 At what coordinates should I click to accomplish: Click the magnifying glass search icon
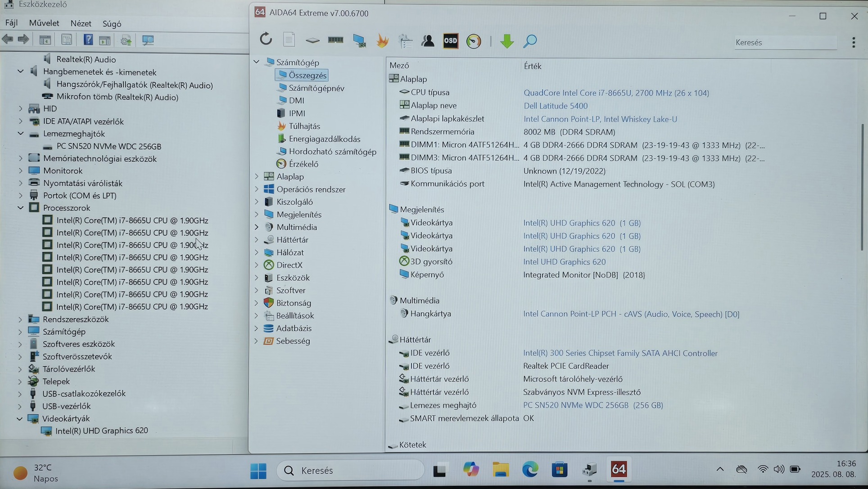(530, 41)
